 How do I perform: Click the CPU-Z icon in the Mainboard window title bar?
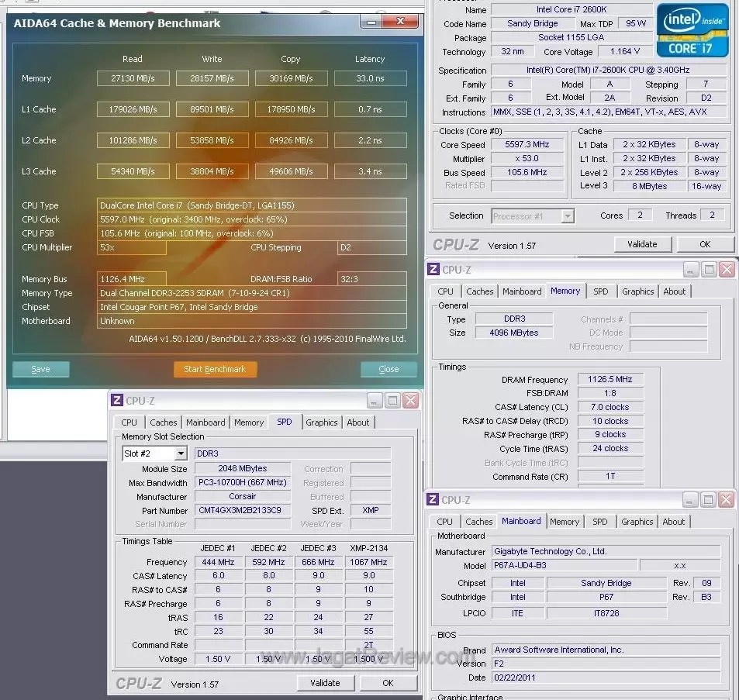pyautogui.click(x=433, y=500)
